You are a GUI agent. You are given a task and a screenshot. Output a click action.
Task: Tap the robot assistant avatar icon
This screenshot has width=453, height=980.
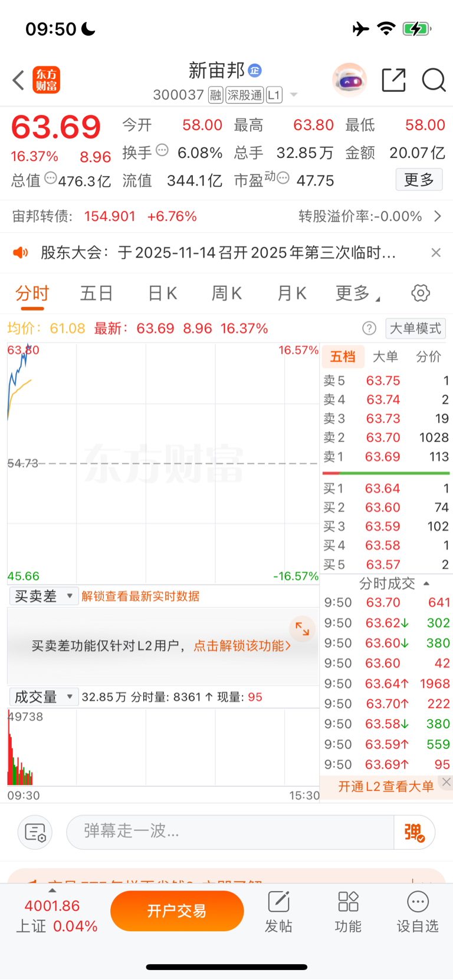[349, 80]
